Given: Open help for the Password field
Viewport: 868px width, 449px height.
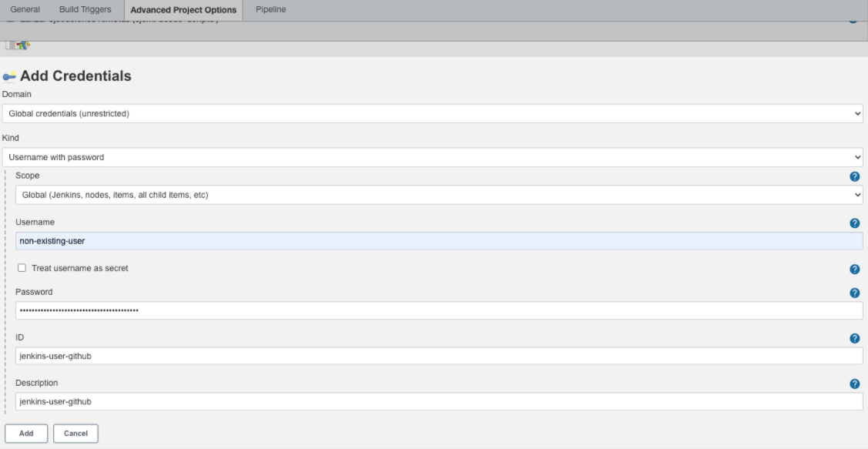Looking at the screenshot, I should pyautogui.click(x=853, y=292).
